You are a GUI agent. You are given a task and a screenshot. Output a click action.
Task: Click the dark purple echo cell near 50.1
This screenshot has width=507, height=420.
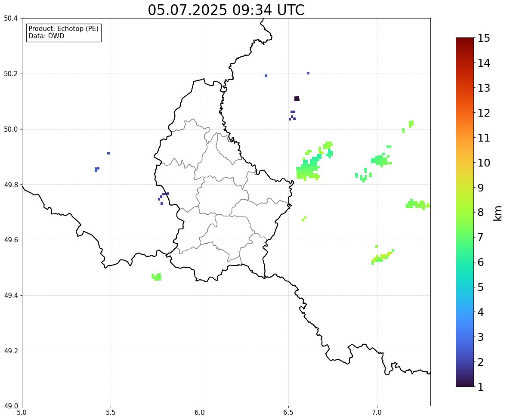[x=297, y=99]
